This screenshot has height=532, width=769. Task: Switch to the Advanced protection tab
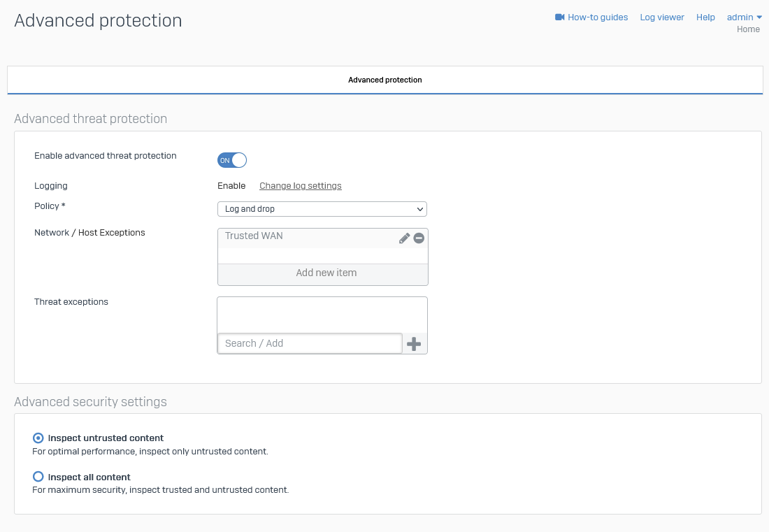click(x=384, y=80)
